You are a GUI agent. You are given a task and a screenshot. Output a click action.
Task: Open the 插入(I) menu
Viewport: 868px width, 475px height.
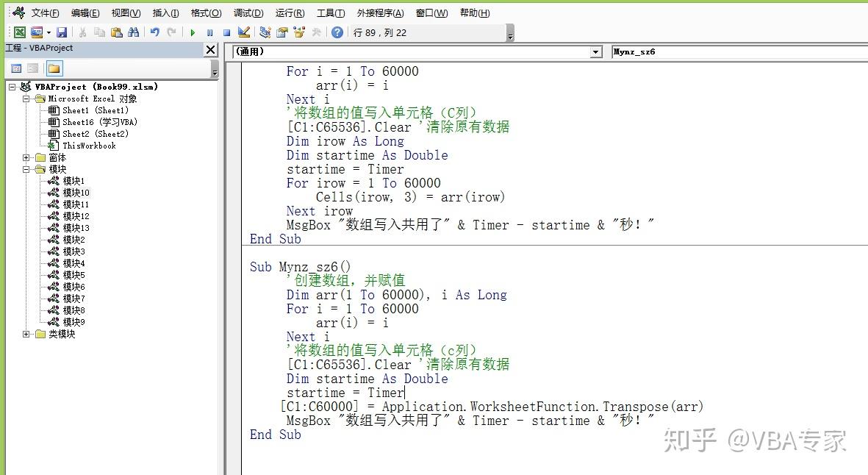pos(165,12)
